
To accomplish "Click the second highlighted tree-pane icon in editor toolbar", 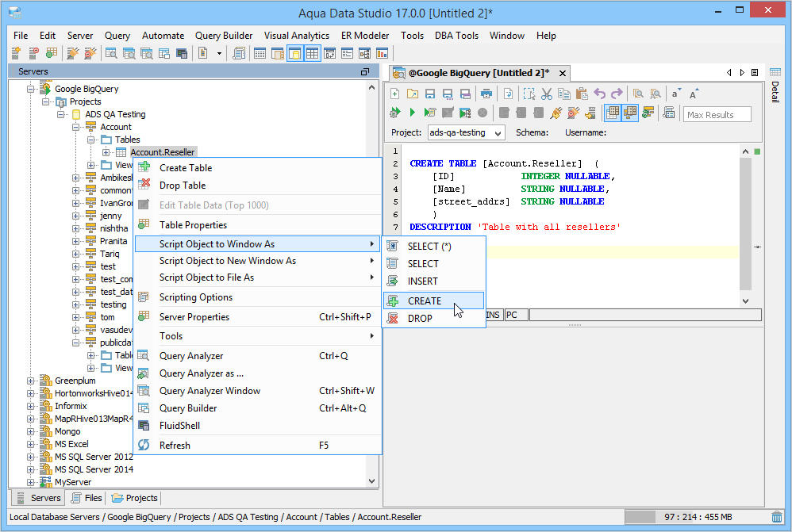I will tap(630, 113).
